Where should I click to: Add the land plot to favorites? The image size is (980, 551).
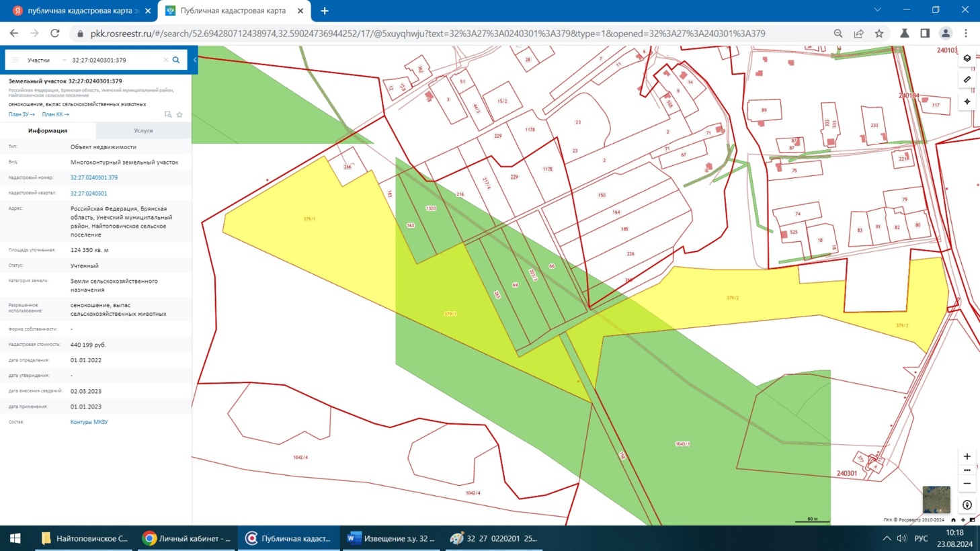[179, 115]
